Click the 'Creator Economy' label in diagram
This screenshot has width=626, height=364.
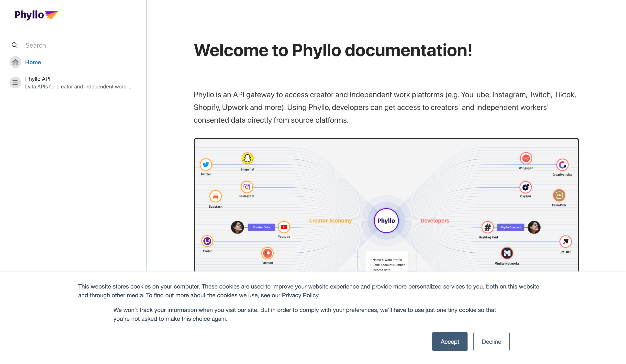click(330, 221)
